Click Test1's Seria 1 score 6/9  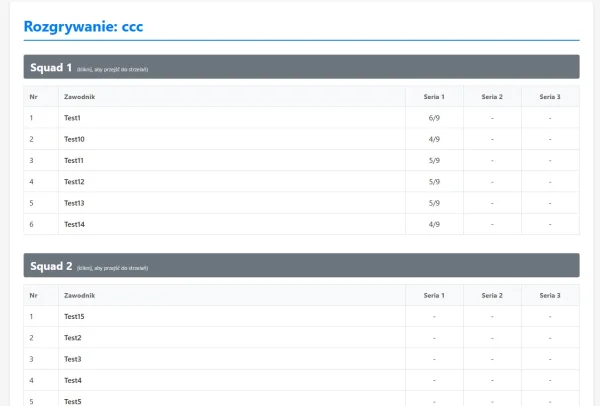(x=434, y=118)
